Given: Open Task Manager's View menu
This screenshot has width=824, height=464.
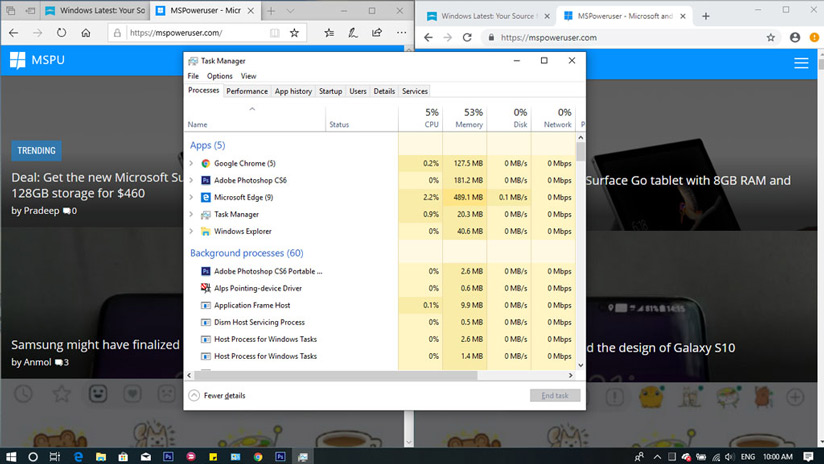Looking at the screenshot, I should pos(249,76).
